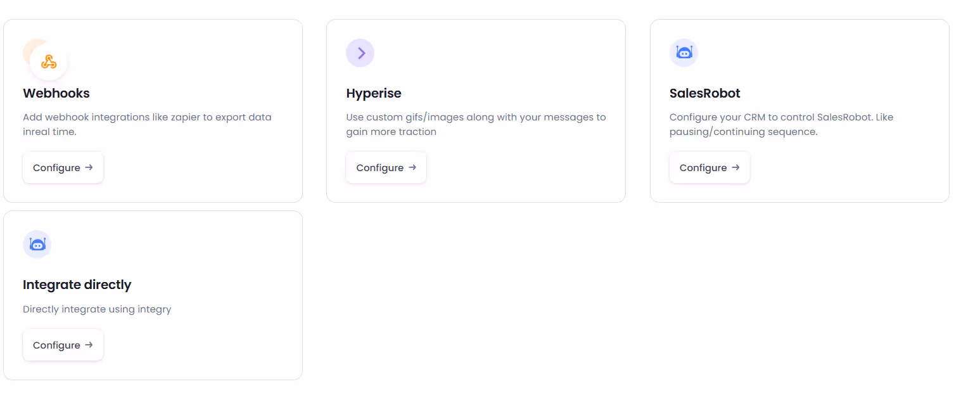Image resolution: width=980 pixels, height=405 pixels.
Task: Click the arrow in the SalesRobot Configure button
Action: pos(735,167)
